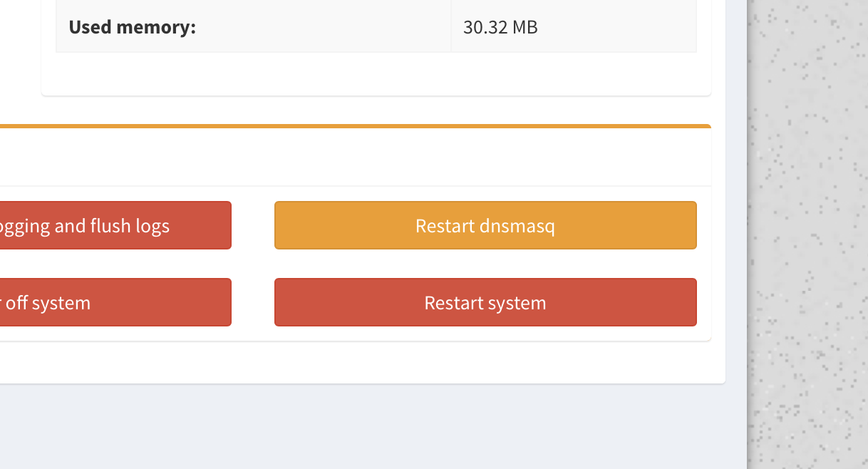868x469 pixels.
Task: Click the red Restart system button
Action: pos(485,302)
